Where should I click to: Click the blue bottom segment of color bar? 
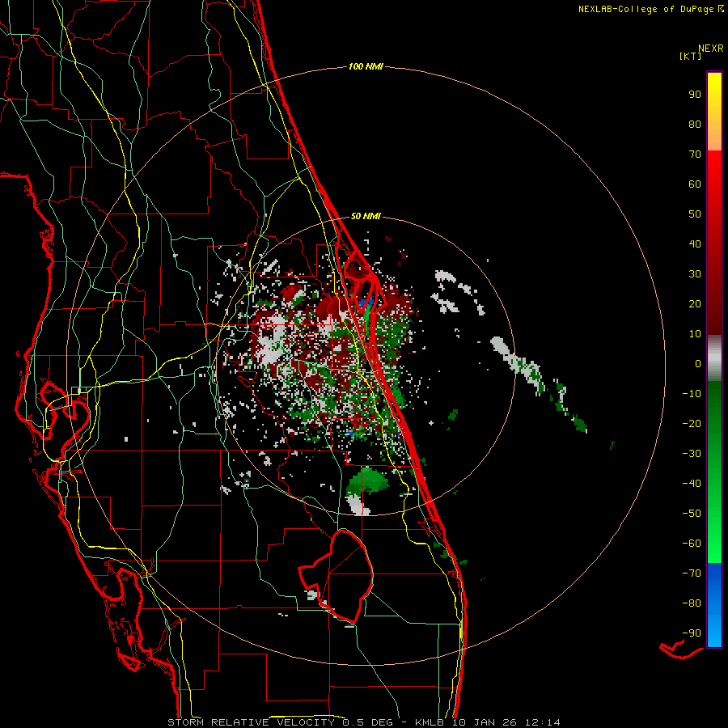714,605
